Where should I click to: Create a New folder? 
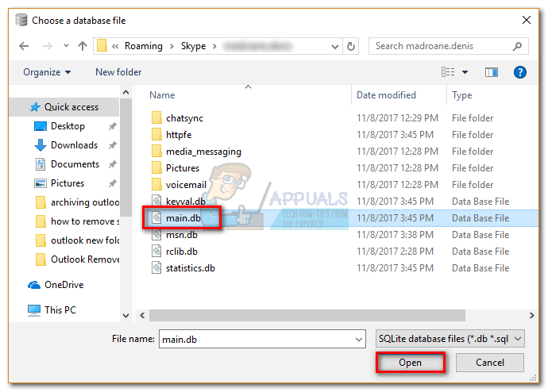[x=118, y=72]
